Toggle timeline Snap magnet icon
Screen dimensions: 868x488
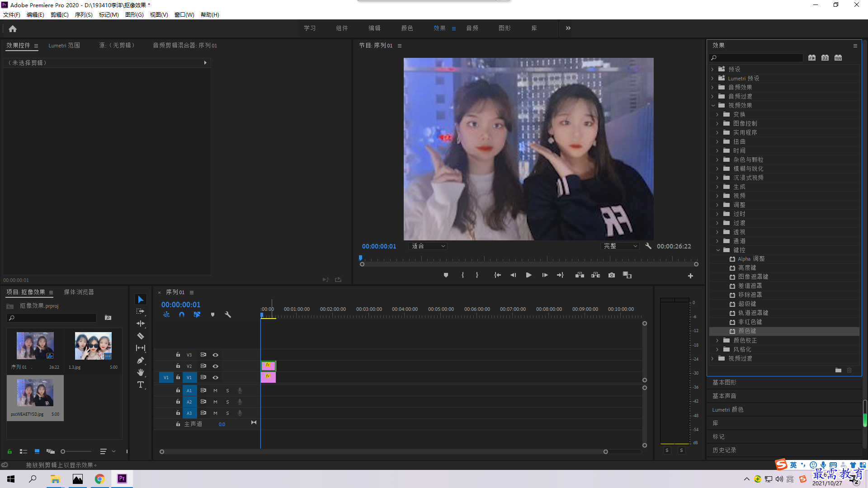pos(182,314)
